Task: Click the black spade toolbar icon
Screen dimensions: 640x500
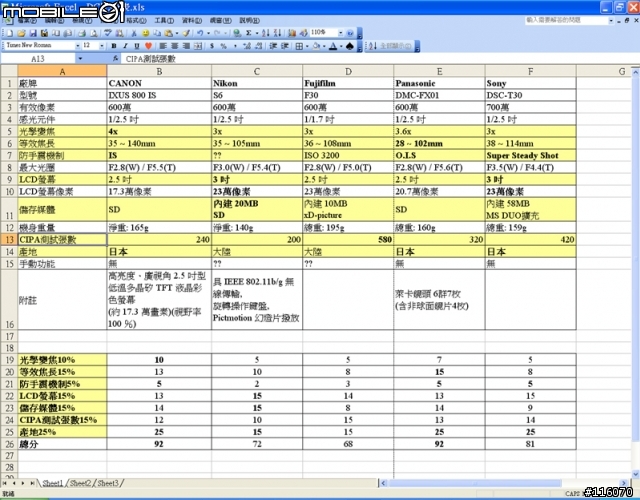Action: 349,46
